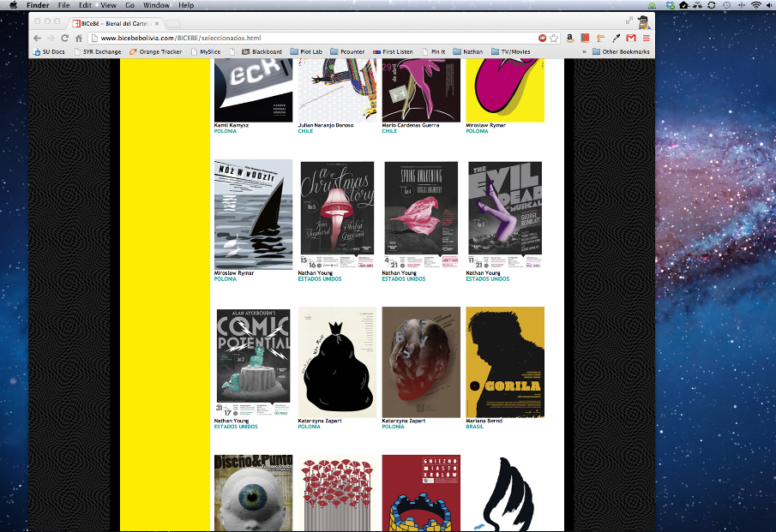Open the Gorila poster thumbnail

(504, 362)
